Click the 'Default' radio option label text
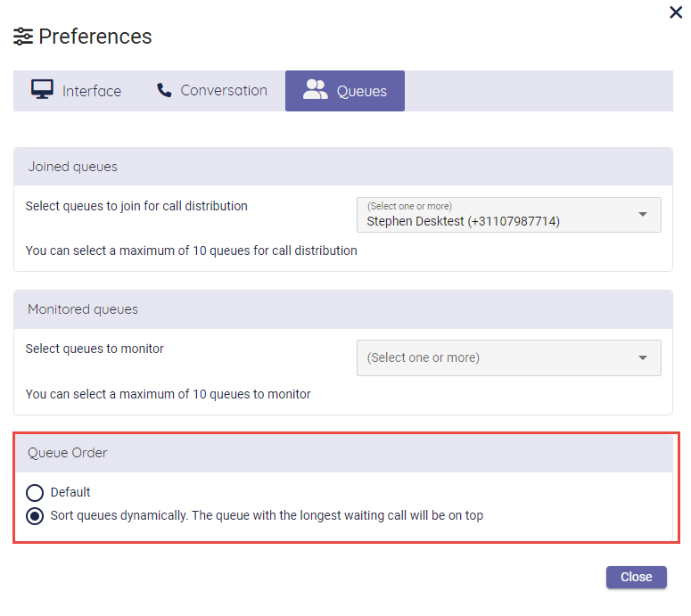This screenshot has height=616, width=691. pyautogui.click(x=70, y=492)
